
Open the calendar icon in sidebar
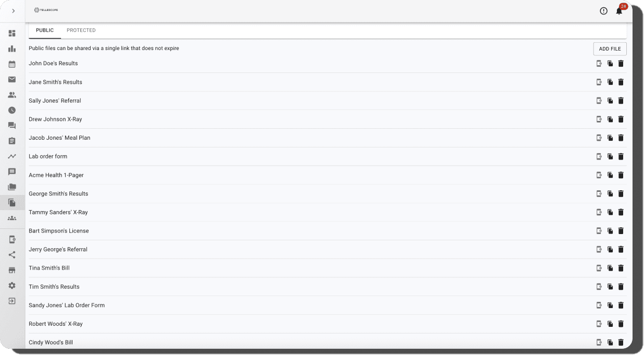[12, 65]
